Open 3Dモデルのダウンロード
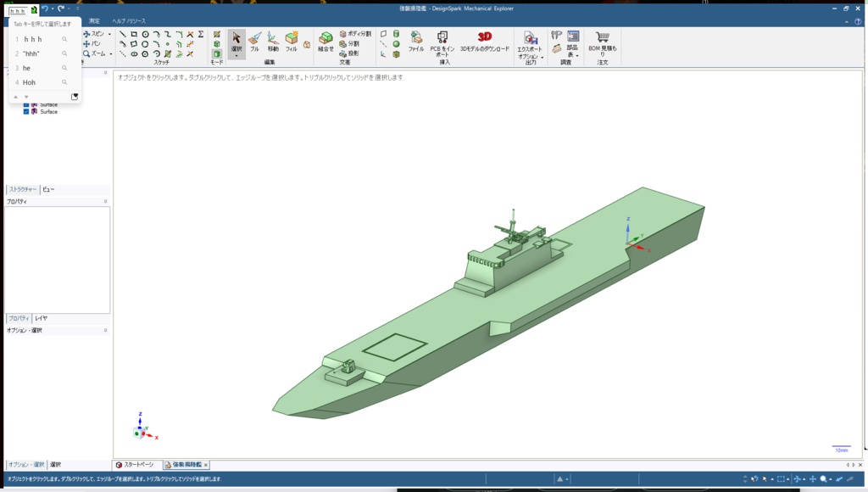 [x=484, y=42]
